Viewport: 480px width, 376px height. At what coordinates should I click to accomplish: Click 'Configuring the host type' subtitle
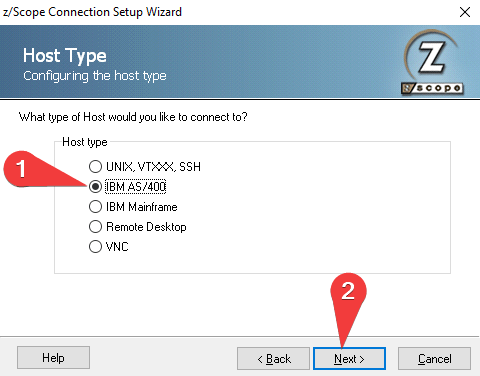point(95,76)
